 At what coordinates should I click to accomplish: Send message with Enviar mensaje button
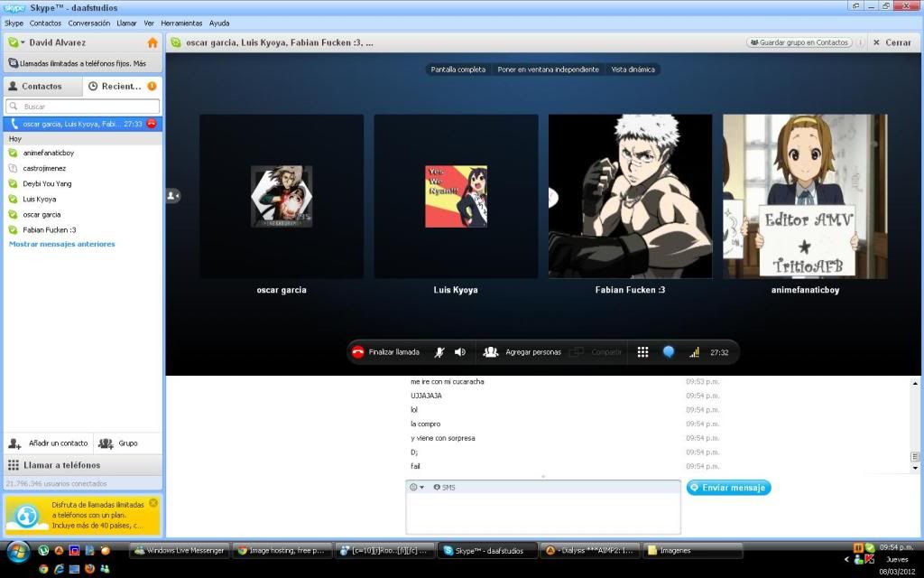pyautogui.click(x=729, y=487)
